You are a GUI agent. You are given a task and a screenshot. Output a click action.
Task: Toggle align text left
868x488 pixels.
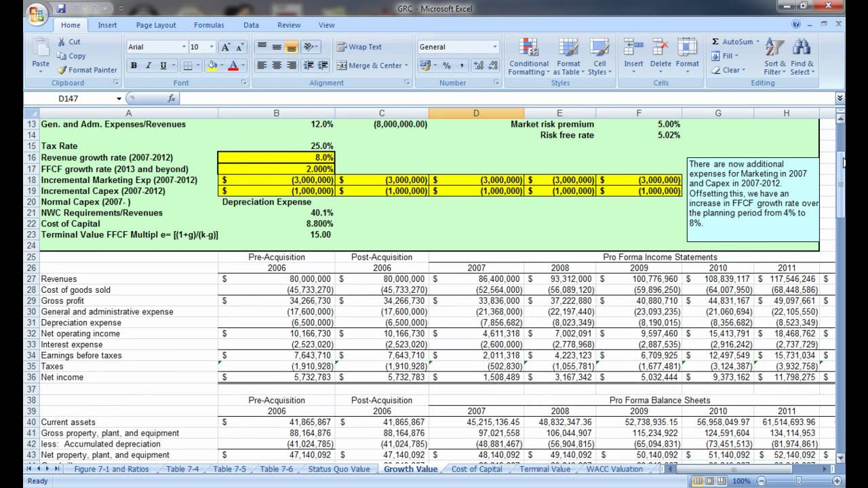tap(262, 66)
